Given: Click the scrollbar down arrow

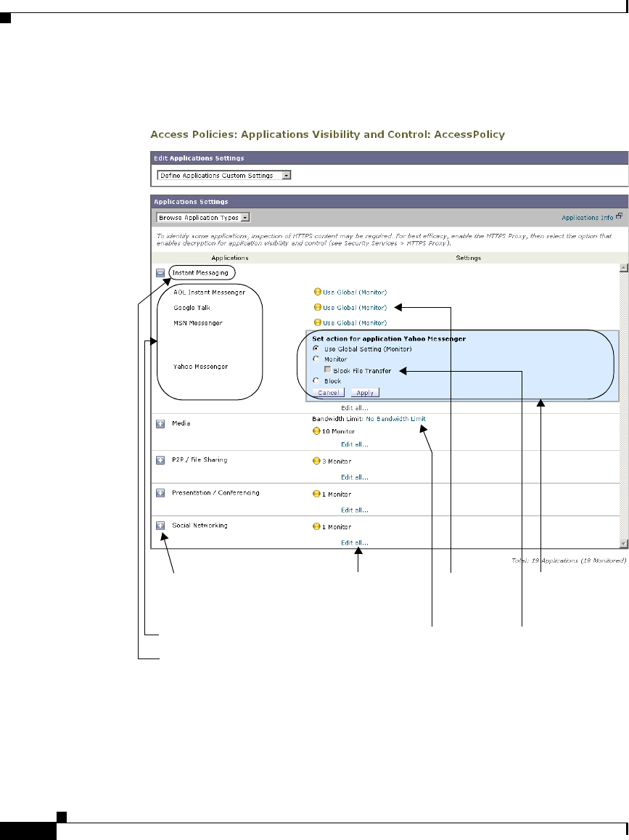Looking at the screenshot, I should click(623, 542).
